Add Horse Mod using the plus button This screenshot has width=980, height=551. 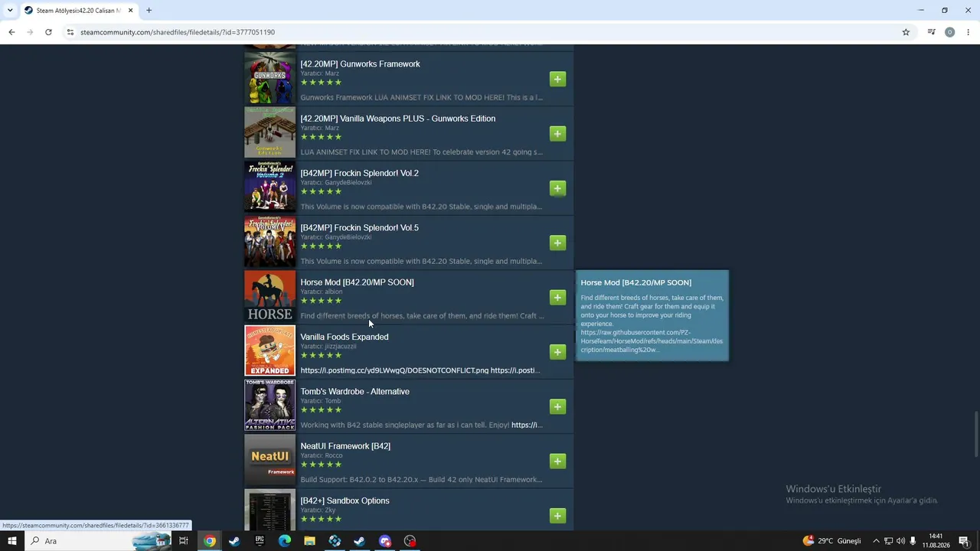[557, 297]
